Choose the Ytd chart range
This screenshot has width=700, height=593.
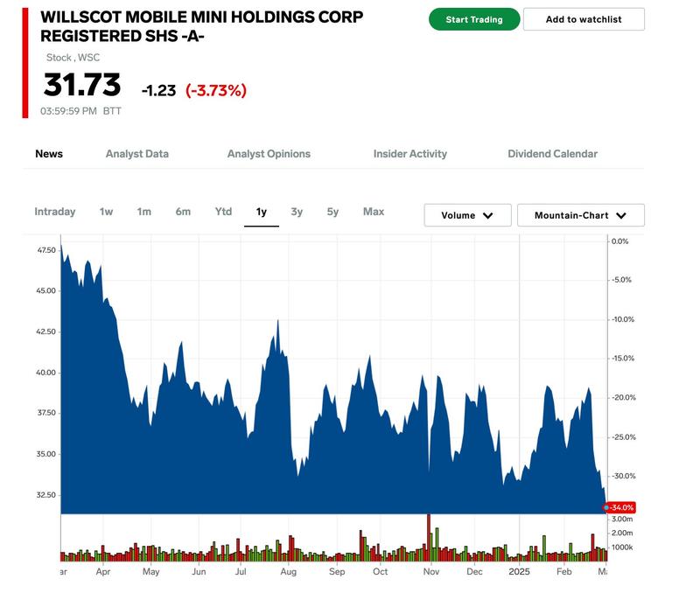click(223, 212)
